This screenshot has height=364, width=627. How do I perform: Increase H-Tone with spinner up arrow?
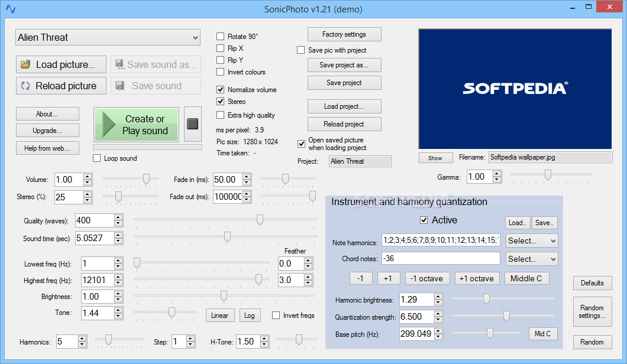coord(265,339)
